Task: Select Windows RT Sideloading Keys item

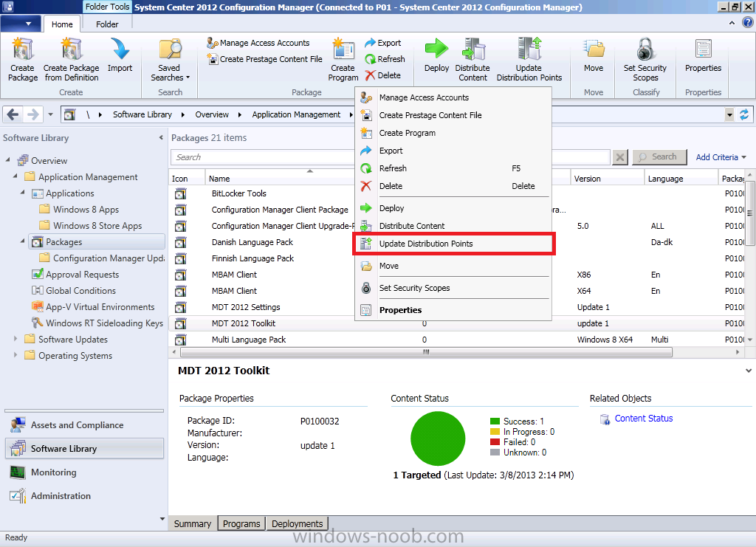Action: [x=97, y=323]
